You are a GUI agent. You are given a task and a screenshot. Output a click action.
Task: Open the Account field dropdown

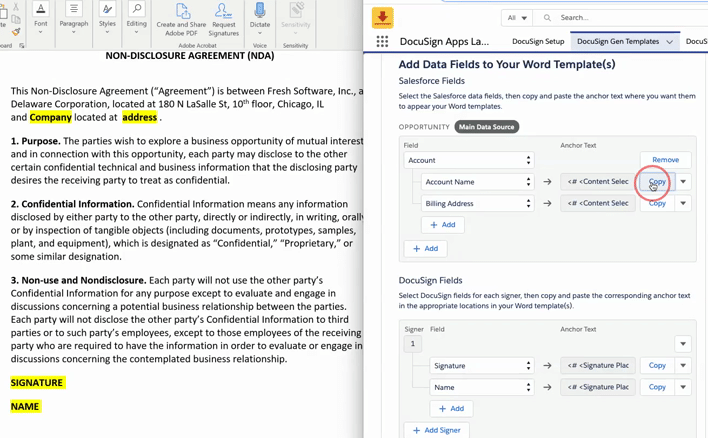pos(470,160)
